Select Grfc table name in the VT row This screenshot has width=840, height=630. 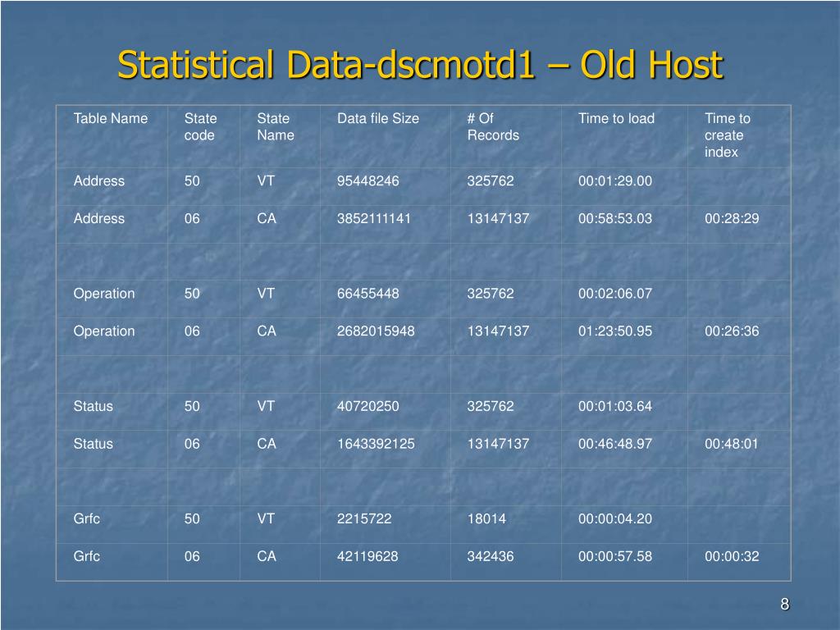[86, 518]
